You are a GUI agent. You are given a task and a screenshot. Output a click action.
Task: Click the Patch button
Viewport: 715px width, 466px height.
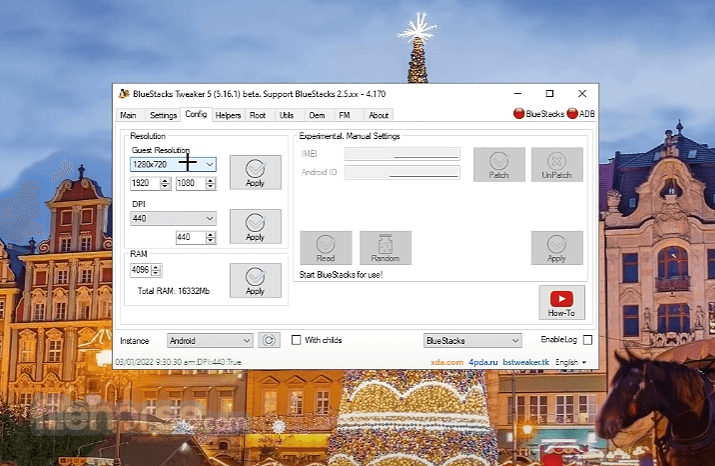click(x=499, y=165)
